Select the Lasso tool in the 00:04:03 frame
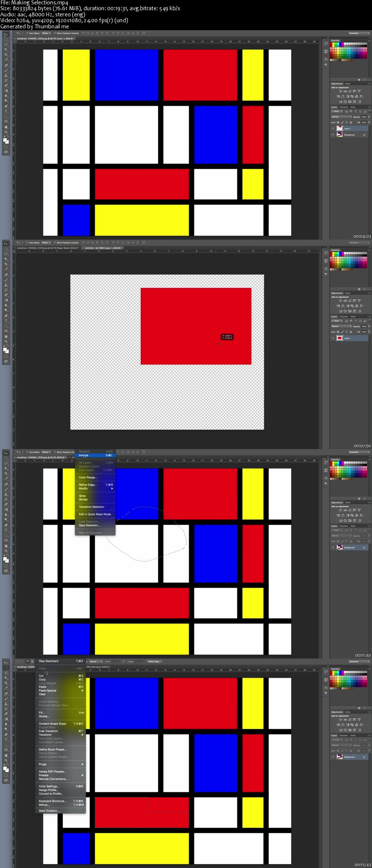 (x=6, y=44)
